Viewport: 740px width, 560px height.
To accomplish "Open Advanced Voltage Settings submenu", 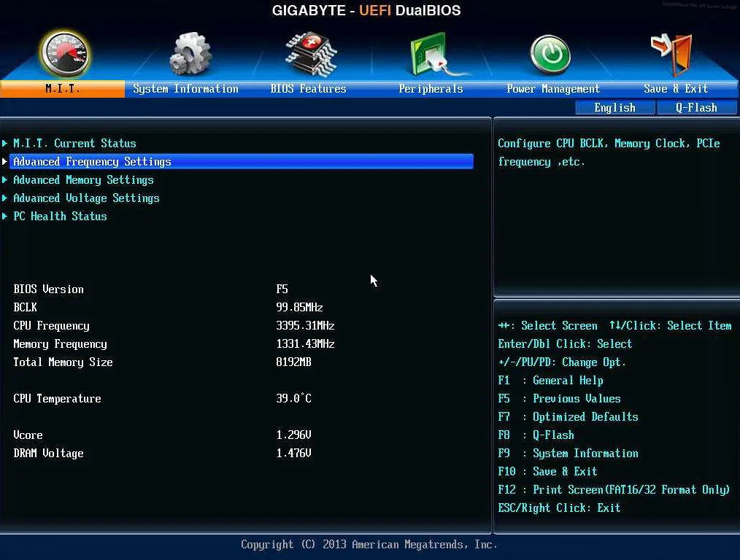I will [x=86, y=198].
